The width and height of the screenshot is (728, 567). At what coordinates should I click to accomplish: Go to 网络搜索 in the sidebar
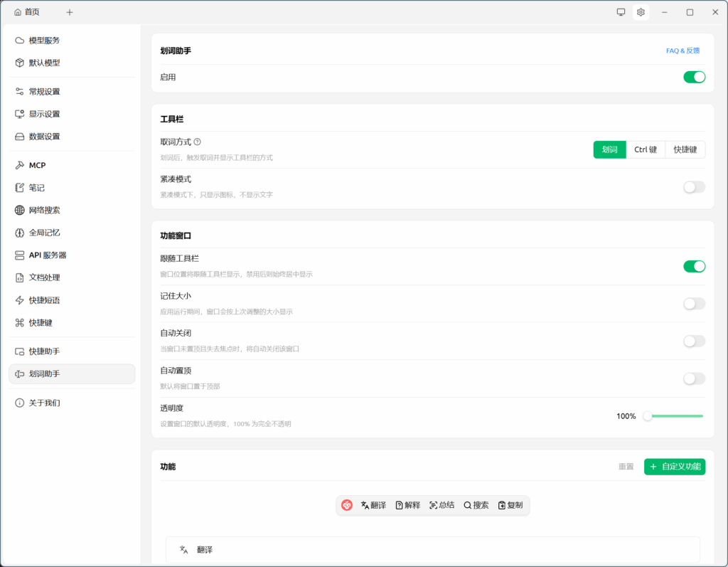tap(44, 210)
